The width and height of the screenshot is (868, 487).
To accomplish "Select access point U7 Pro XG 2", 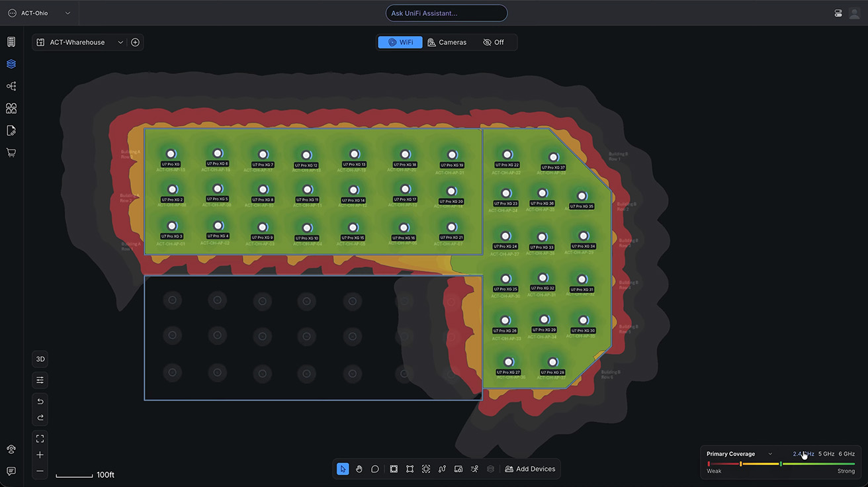I will coord(172,189).
